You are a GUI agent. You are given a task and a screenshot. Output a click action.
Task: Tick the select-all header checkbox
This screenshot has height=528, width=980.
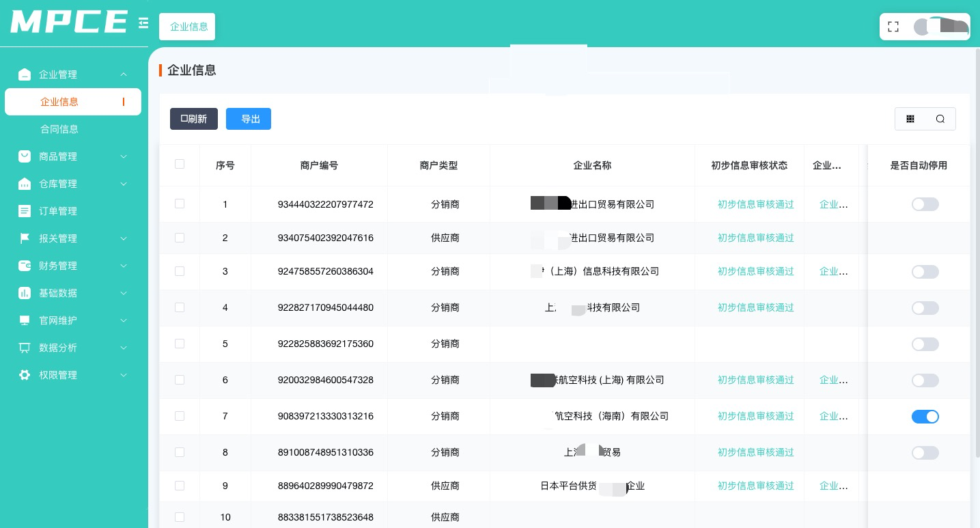[x=180, y=164]
